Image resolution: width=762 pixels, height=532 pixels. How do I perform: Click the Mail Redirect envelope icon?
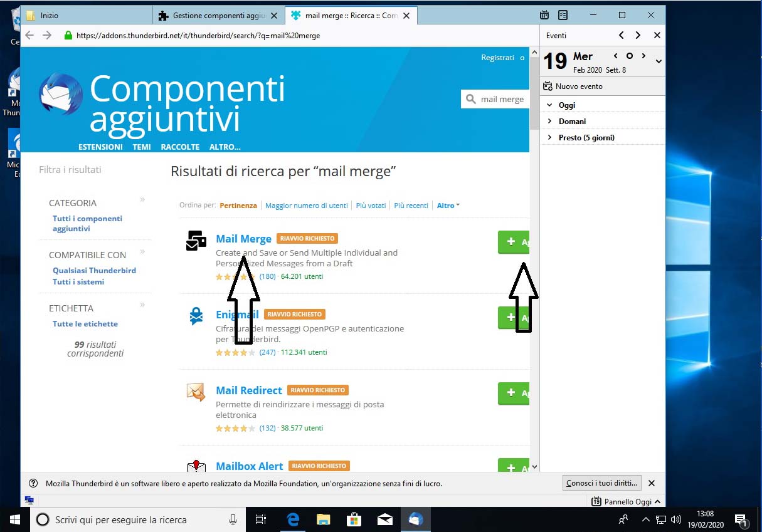(196, 392)
